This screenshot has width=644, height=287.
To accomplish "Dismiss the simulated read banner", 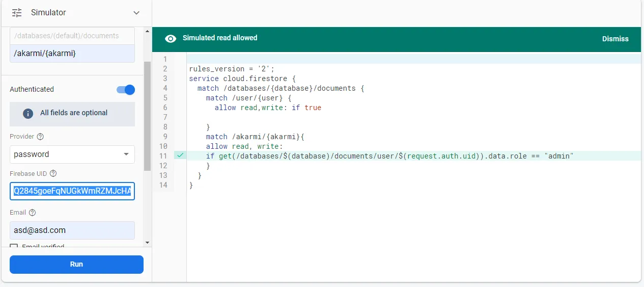I will tap(615, 39).
